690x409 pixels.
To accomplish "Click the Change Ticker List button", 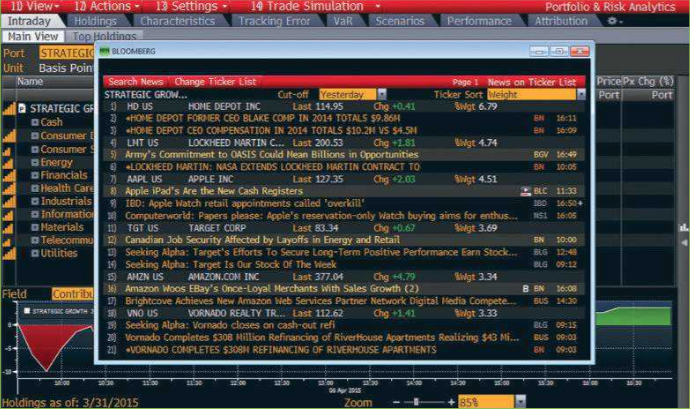I will (215, 81).
